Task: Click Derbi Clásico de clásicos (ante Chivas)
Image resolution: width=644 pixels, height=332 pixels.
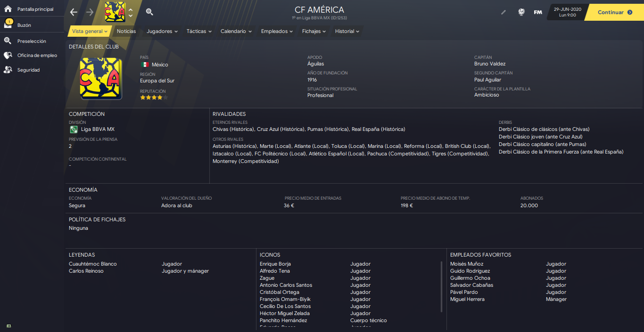Action: pos(544,129)
